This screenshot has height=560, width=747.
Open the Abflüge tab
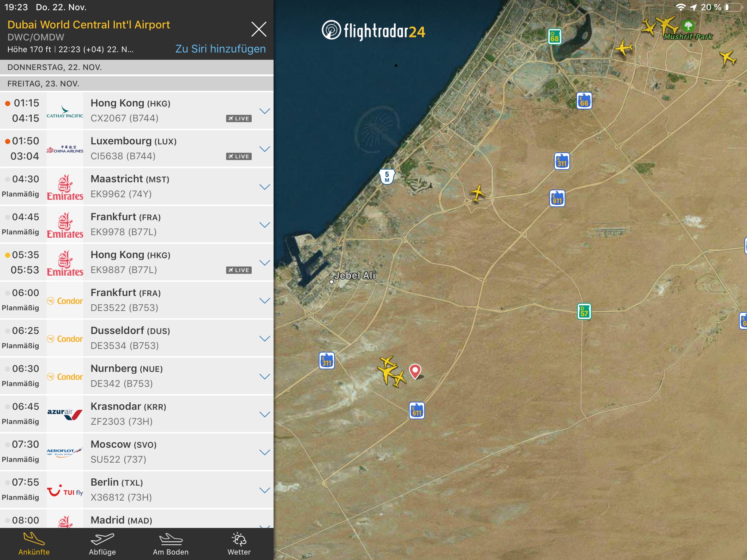coord(102,544)
